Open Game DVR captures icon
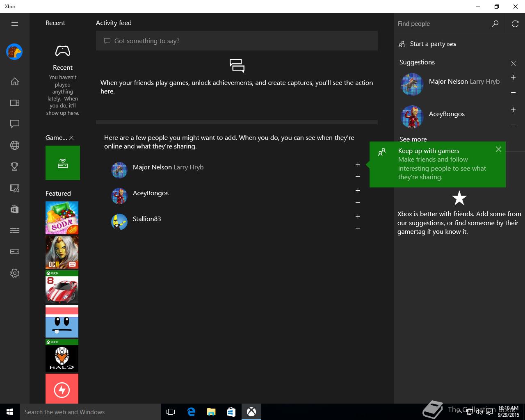This screenshot has height=420, width=525. pos(15,188)
